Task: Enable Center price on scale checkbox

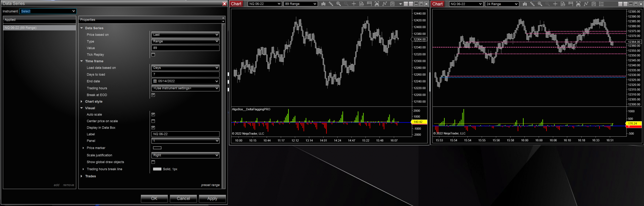Action: (x=153, y=121)
